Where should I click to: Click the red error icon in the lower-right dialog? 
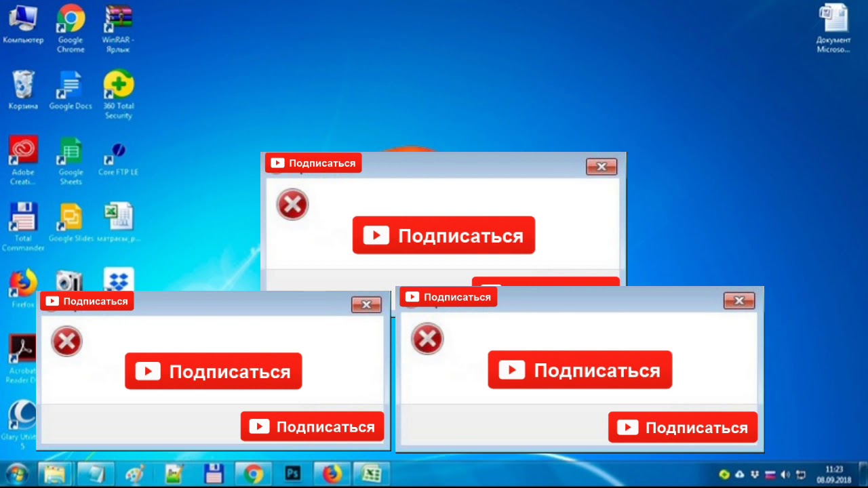pyautogui.click(x=427, y=338)
